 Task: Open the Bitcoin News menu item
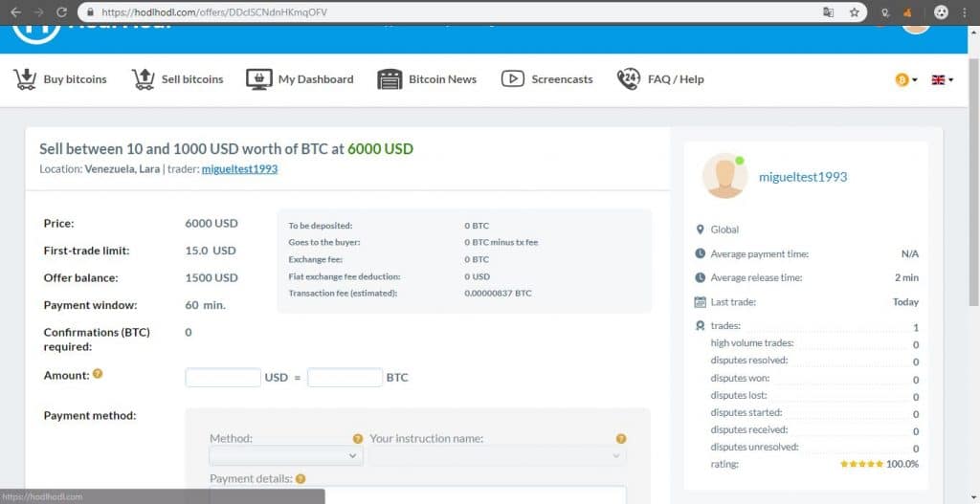(x=427, y=79)
